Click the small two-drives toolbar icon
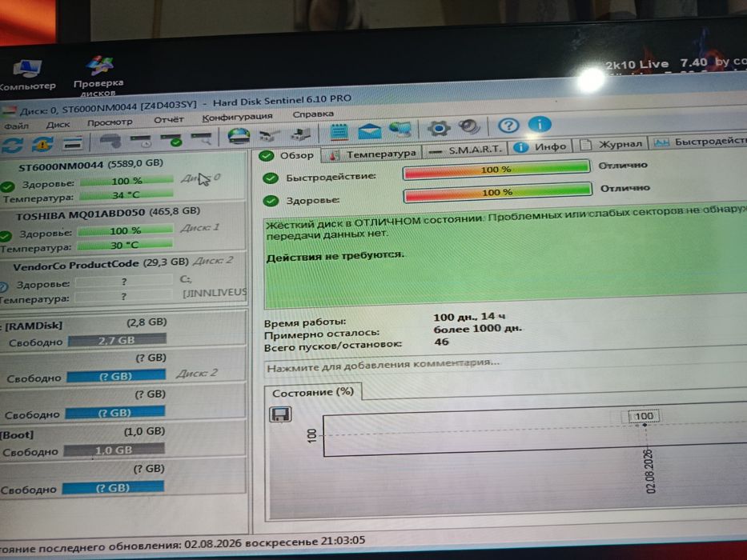747x560 pixels. click(269, 136)
